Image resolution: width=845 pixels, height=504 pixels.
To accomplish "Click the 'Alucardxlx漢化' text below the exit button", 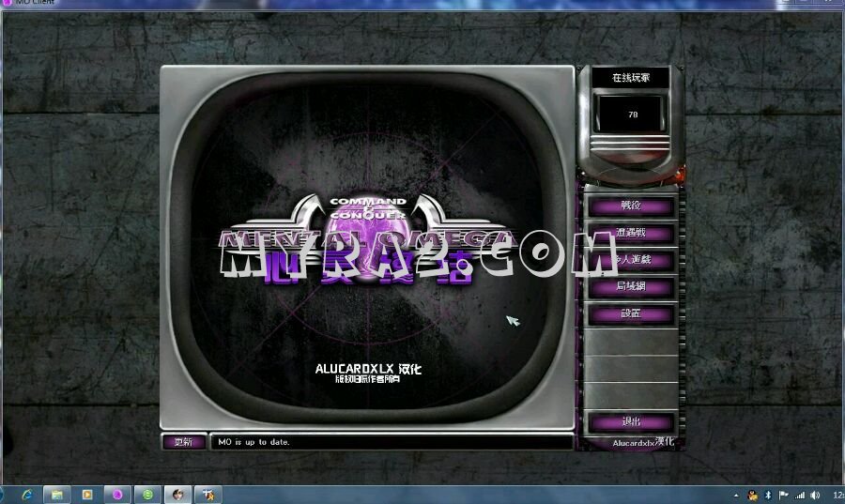I will coord(643,442).
